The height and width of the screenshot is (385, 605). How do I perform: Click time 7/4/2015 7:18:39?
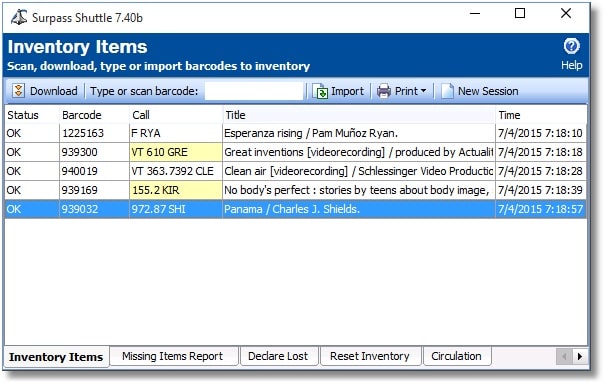pyautogui.click(x=541, y=190)
